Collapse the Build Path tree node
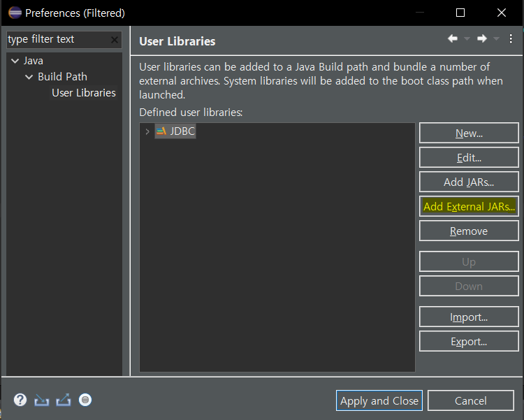Image resolution: width=524 pixels, height=420 pixels. coord(29,77)
